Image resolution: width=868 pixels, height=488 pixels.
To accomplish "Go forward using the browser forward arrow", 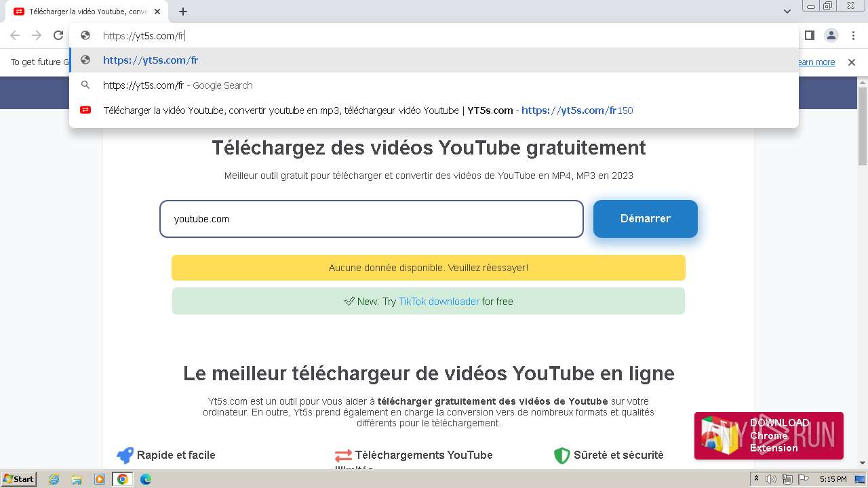I will [x=37, y=35].
